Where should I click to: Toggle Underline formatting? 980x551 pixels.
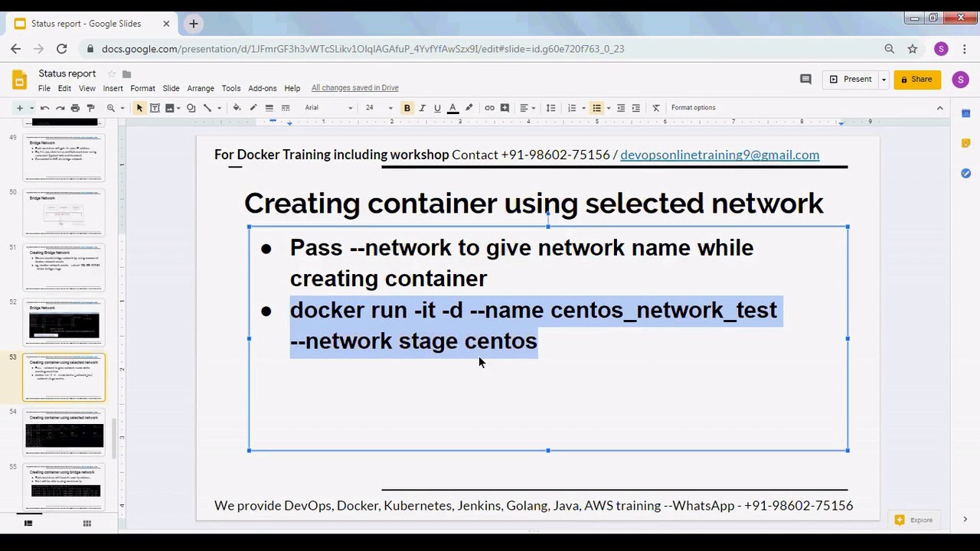pos(437,108)
